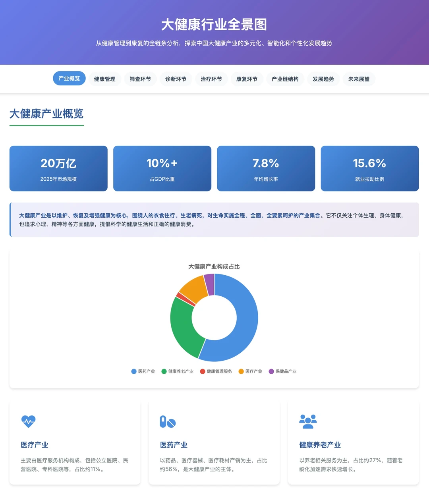Open the 治疗环节 section
The height and width of the screenshot is (504, 429).
211,79
